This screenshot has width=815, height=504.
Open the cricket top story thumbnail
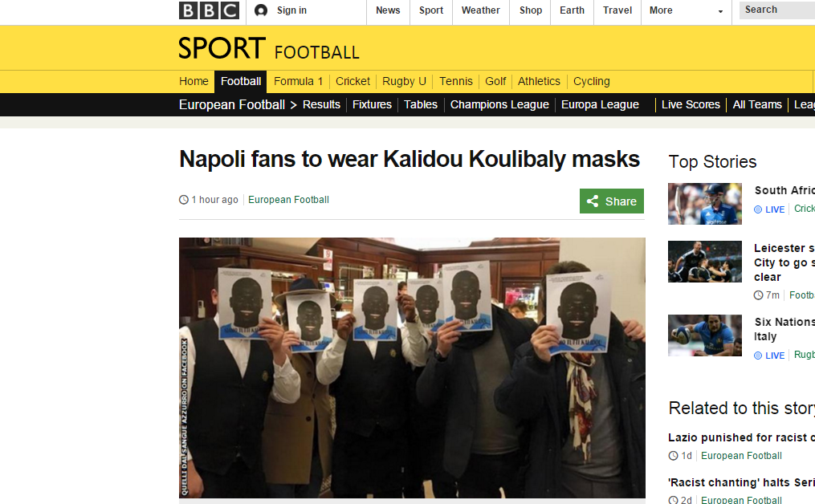pos(705,204)
